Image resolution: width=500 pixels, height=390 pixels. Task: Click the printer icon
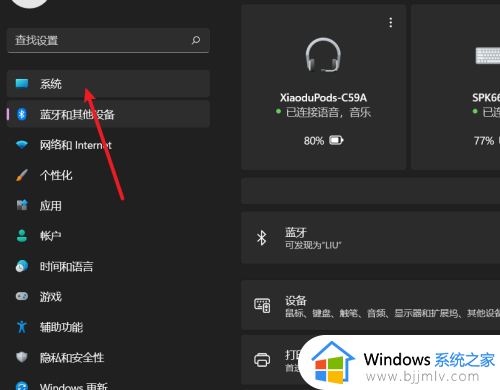click(x=262, y=360)
